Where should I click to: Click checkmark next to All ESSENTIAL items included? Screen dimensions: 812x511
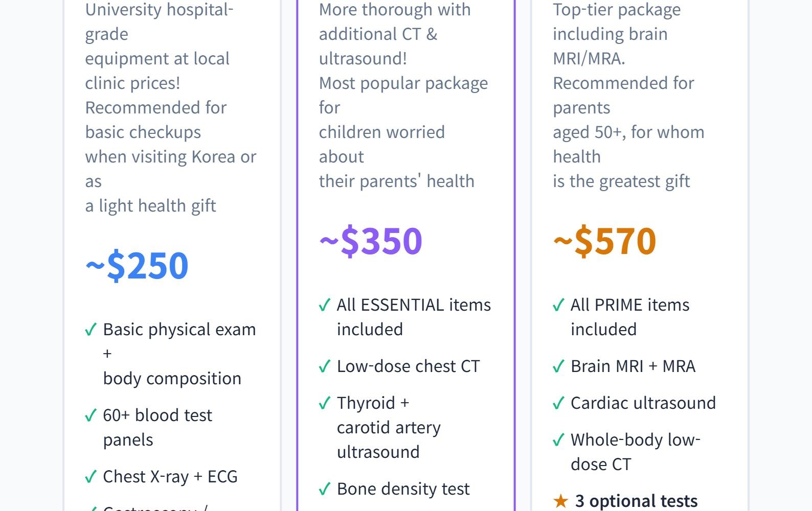[x=324, y=305]
